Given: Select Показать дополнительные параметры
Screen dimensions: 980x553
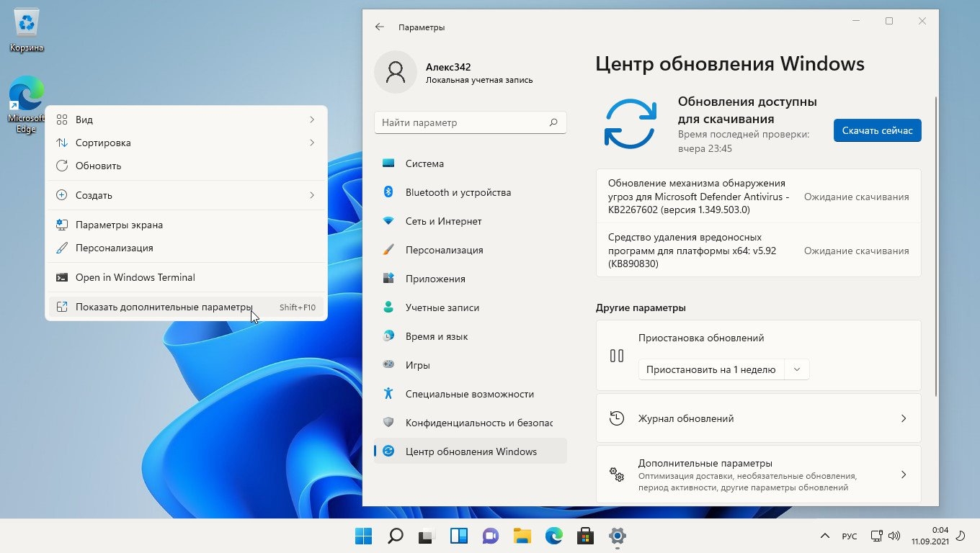Looking at the screenshot, I should point(187,307).
